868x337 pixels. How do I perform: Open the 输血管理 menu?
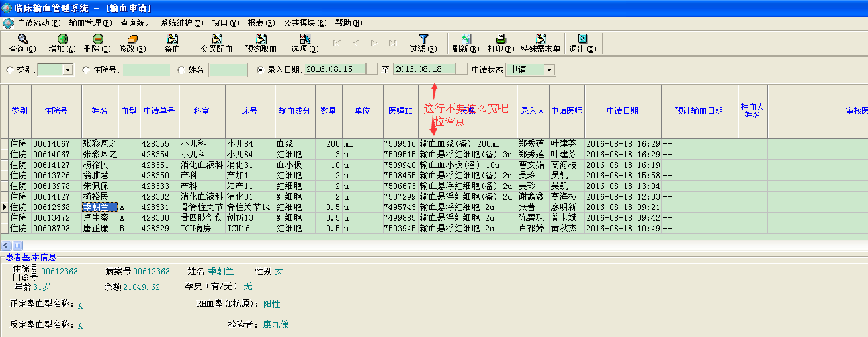pos(91,23)
